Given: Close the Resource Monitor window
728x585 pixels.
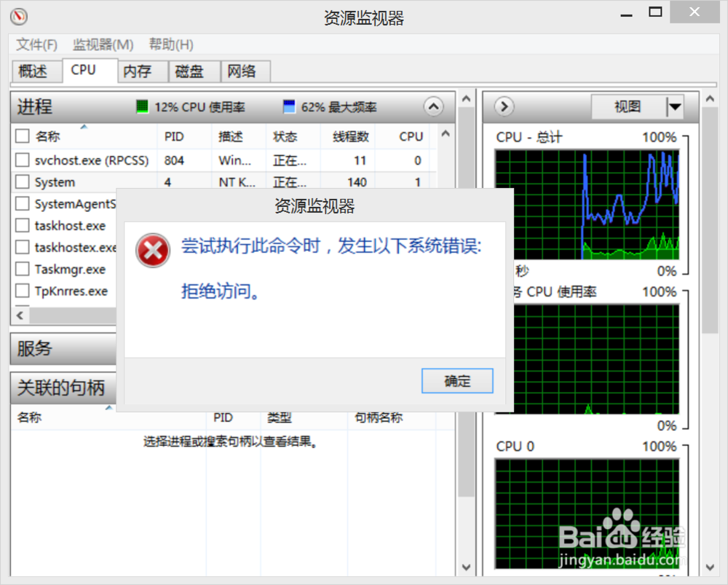Looking at the screenshot, I should coord(695,12).
